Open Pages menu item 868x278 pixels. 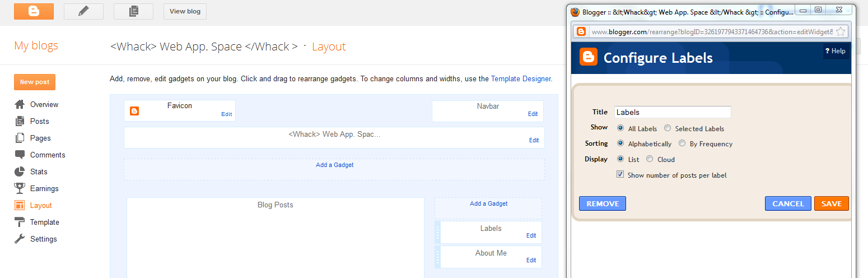(x=40, y=138)
